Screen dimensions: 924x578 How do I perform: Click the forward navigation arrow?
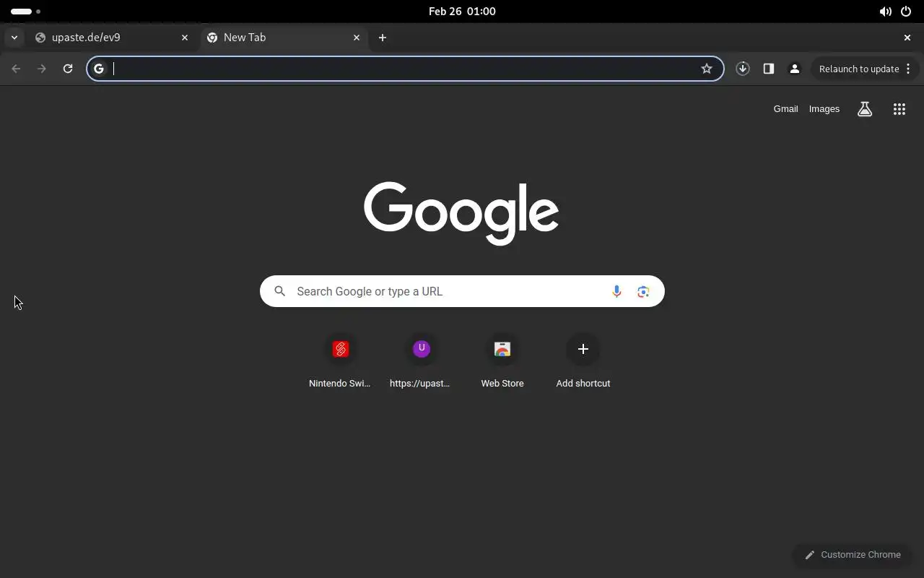(x=42, y=69)
